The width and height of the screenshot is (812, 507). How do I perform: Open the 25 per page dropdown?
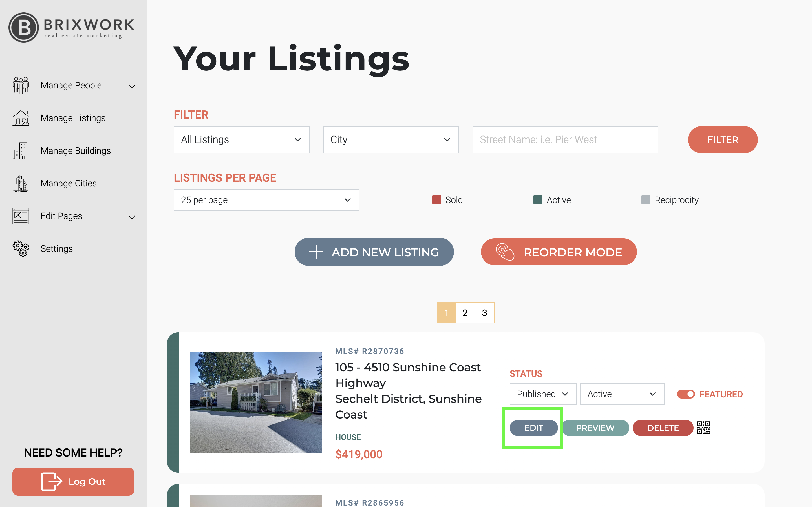click(266, 200)
